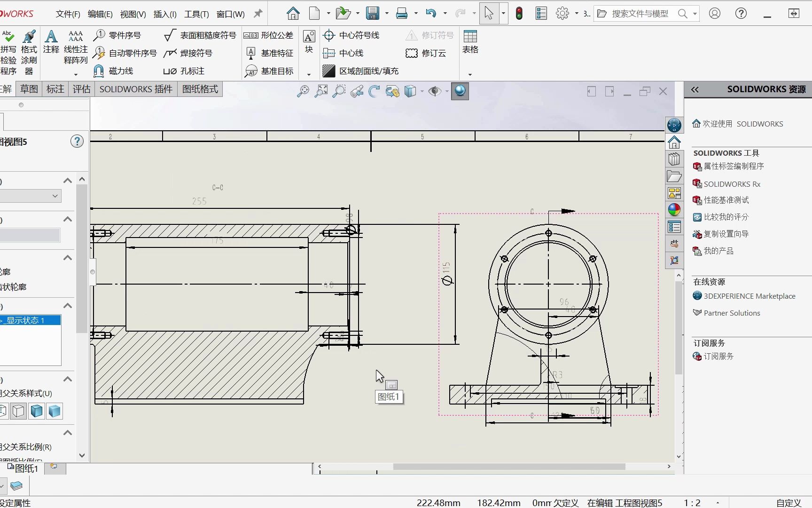This screenshot has width=812, height=508.
Task: Insert a Surface Finish symbol (表面粗糙度符号)
Action: pos(200,35)
